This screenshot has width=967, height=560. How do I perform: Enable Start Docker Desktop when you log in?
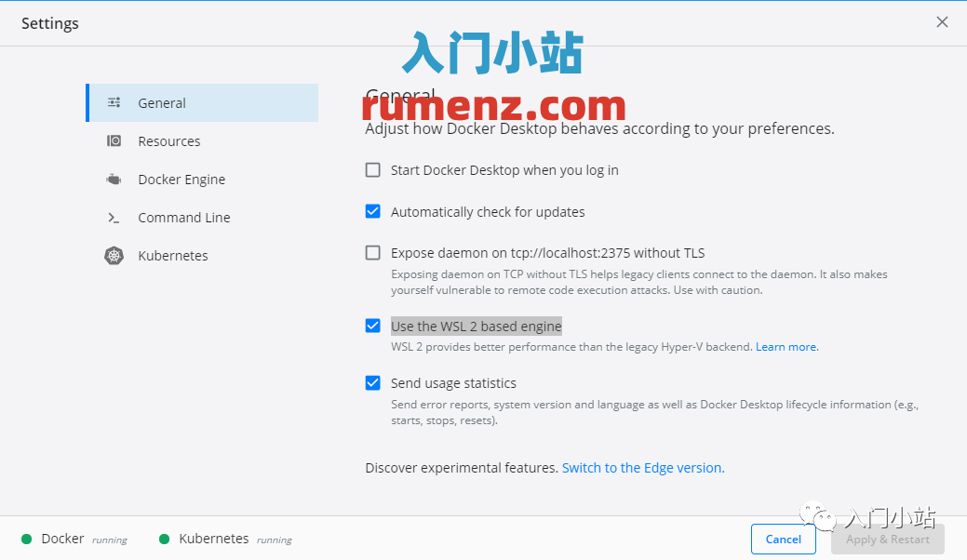pyautogui.click(x=372, y=170)
